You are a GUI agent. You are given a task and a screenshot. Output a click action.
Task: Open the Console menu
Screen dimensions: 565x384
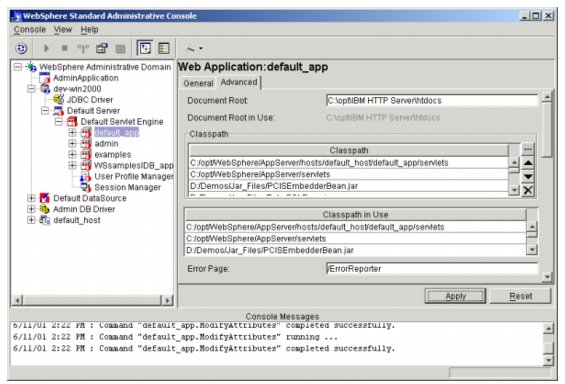[30, 30]
